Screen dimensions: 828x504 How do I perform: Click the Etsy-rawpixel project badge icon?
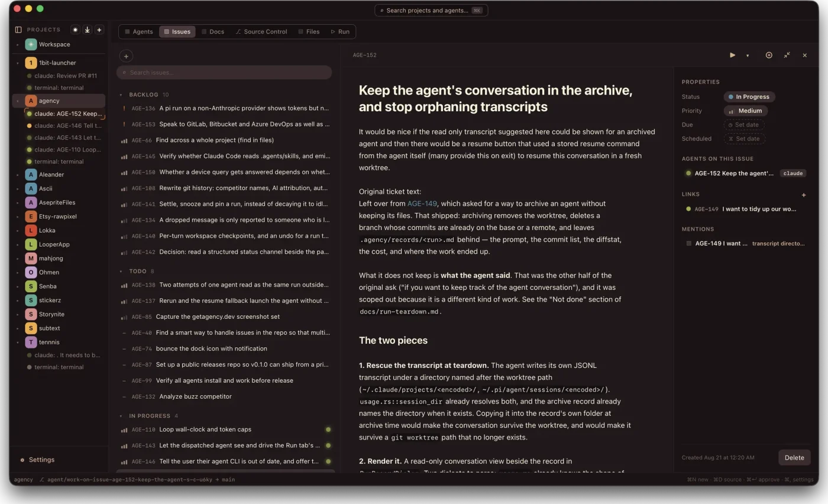tap(31, 217)
